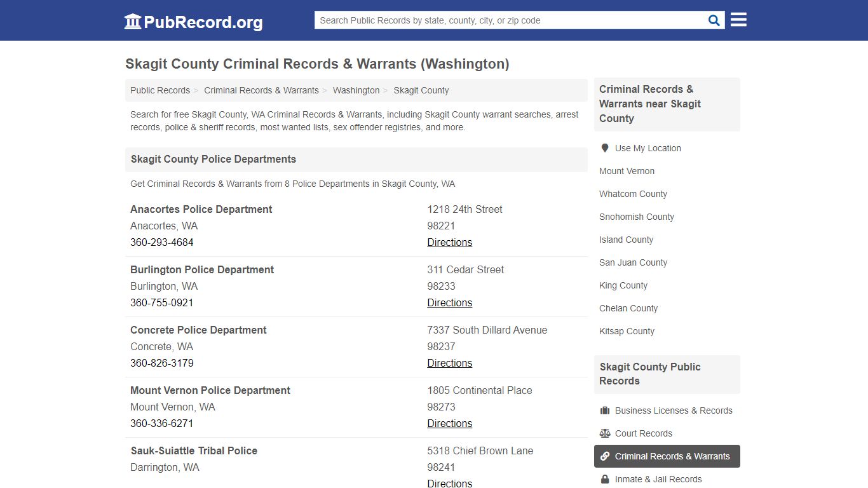The image size is (868, 488).
Task: Click the search magnifier icon
Action: click(714, 20)
